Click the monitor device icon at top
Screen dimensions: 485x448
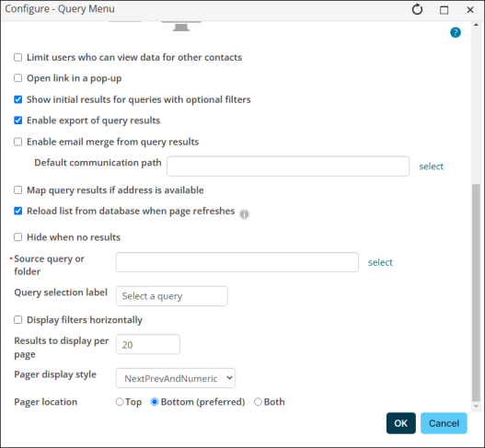181,27
